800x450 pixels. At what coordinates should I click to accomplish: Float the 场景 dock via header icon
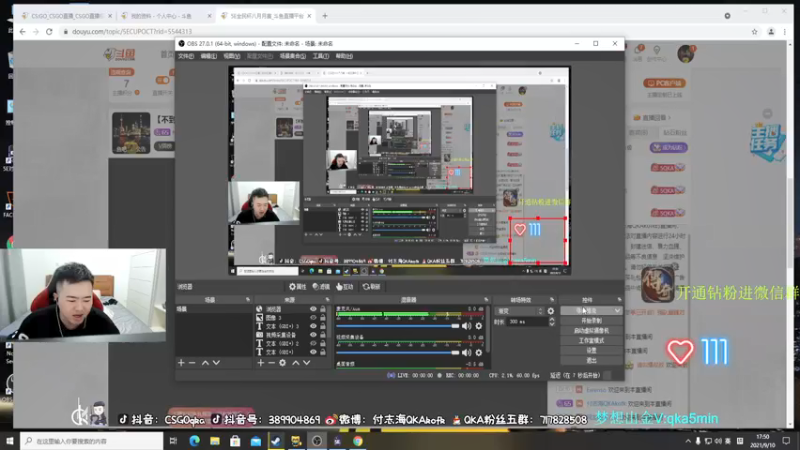point(248,299)
